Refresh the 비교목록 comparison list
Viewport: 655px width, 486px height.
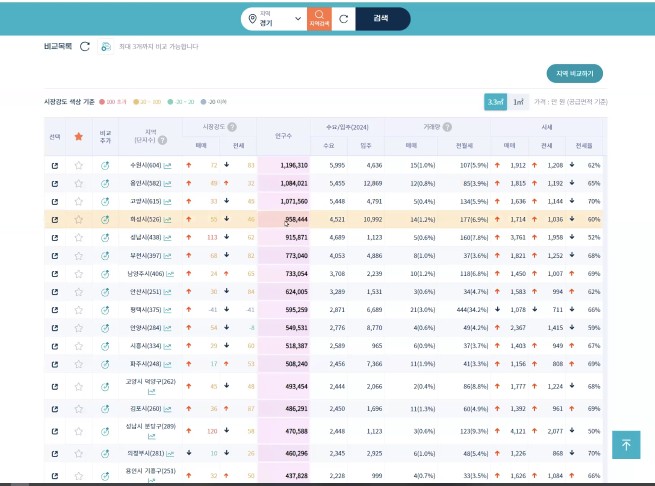(x=85, y=46)
